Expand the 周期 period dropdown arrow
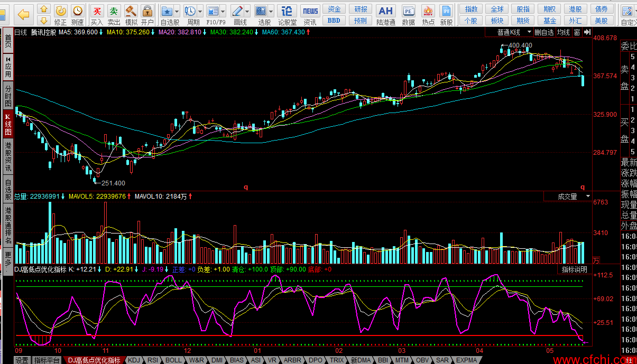 (201, 11)
